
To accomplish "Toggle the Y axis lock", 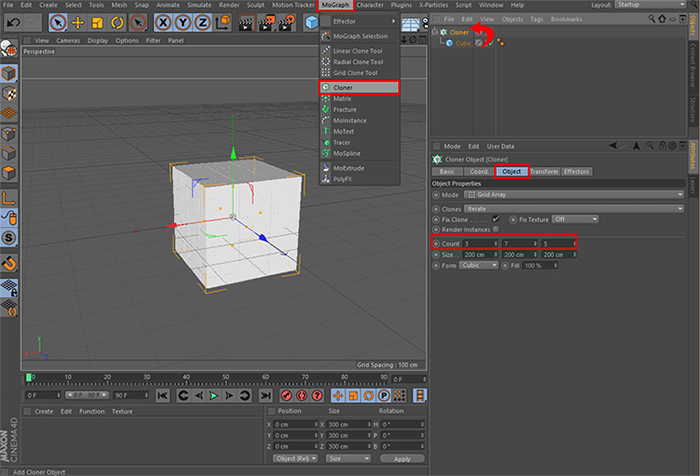I will (183, 22).
